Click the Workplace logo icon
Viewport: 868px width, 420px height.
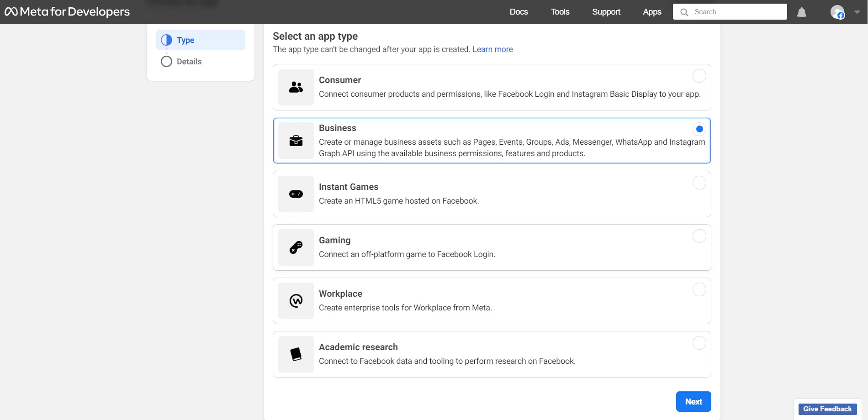[296, 301]
